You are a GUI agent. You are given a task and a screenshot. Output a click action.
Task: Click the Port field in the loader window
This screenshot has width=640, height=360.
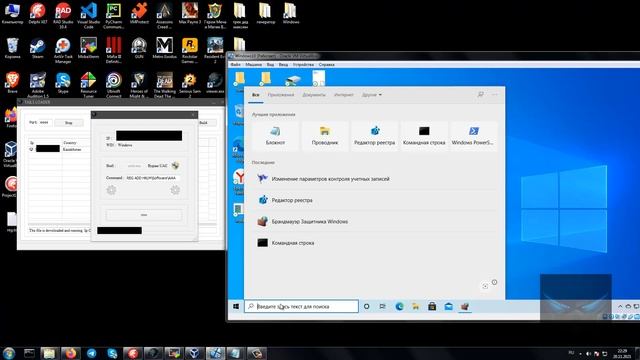click(45, 122)
